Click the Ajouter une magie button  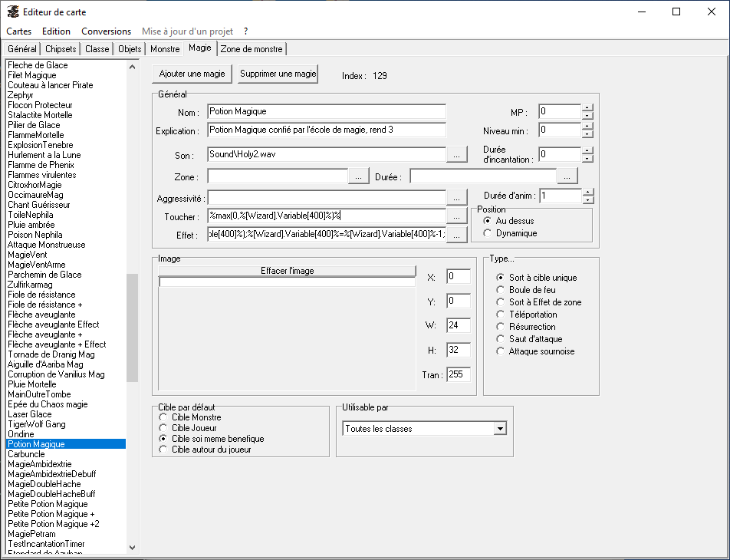pos(192,74)
